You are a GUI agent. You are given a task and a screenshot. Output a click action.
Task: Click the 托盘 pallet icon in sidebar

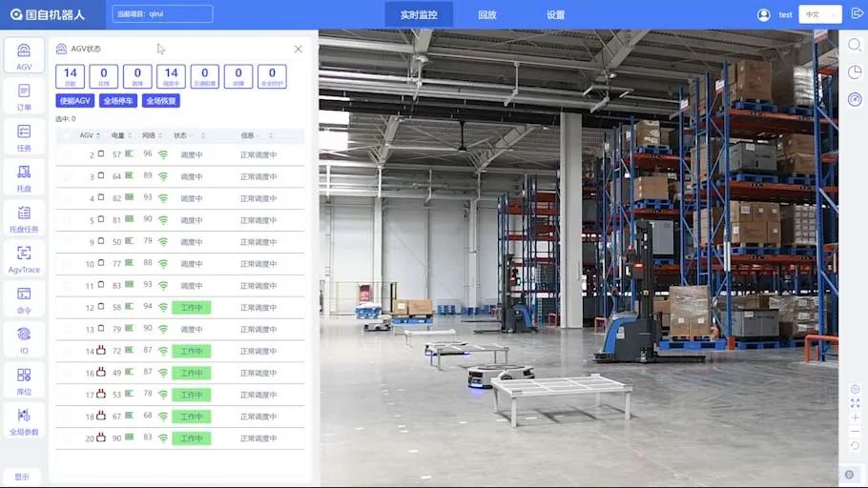pos(24,177)
